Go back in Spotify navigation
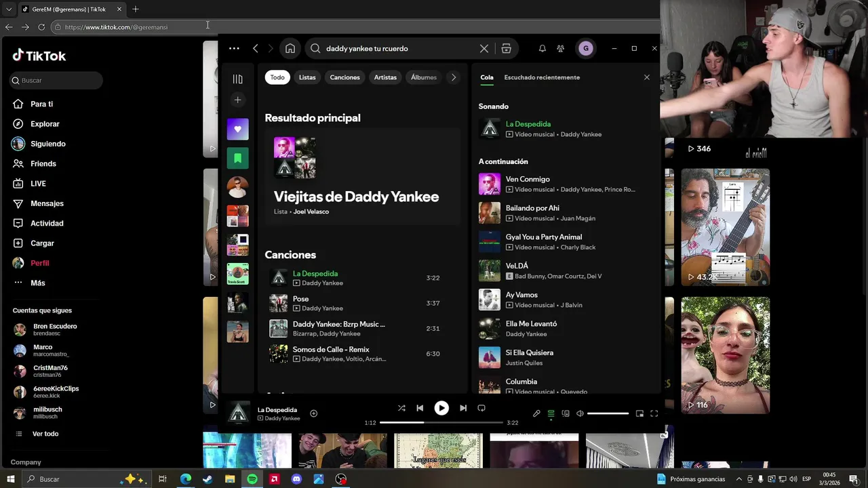 pos(256,48)
